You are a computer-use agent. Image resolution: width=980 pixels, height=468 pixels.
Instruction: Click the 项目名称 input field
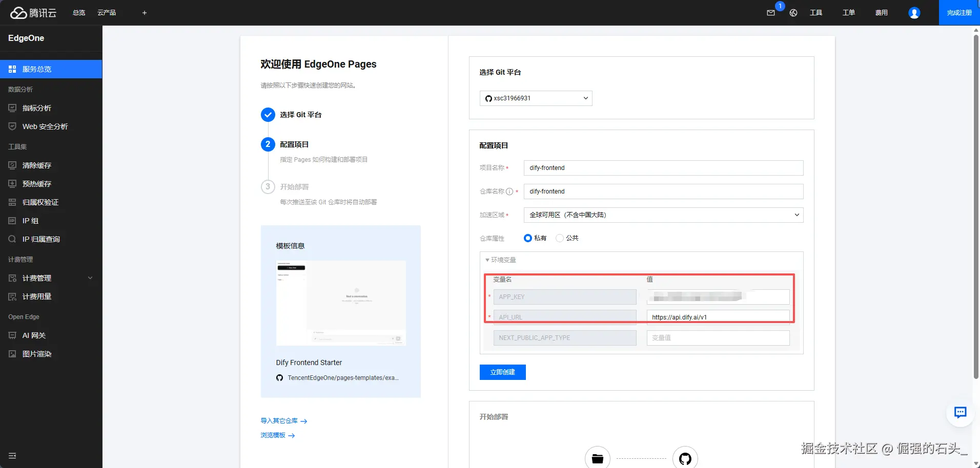664,168
